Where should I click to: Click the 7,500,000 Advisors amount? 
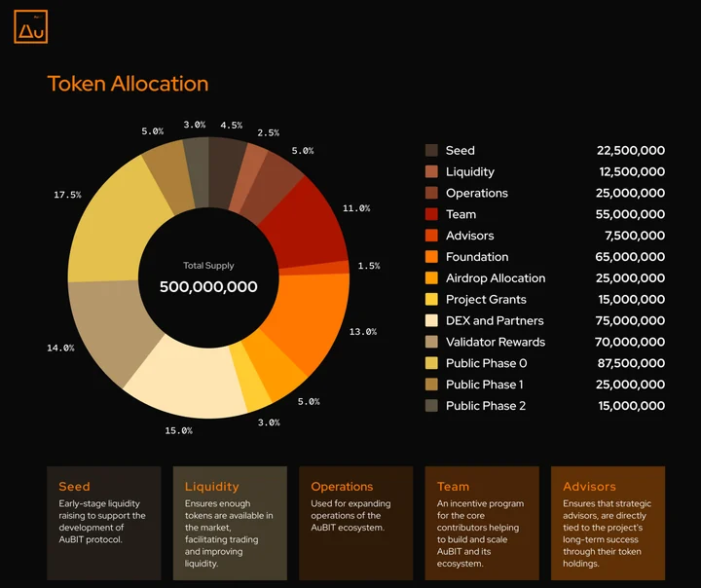[635, 236]
